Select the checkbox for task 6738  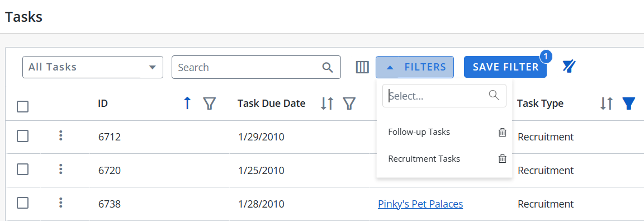tap(22, 203)
